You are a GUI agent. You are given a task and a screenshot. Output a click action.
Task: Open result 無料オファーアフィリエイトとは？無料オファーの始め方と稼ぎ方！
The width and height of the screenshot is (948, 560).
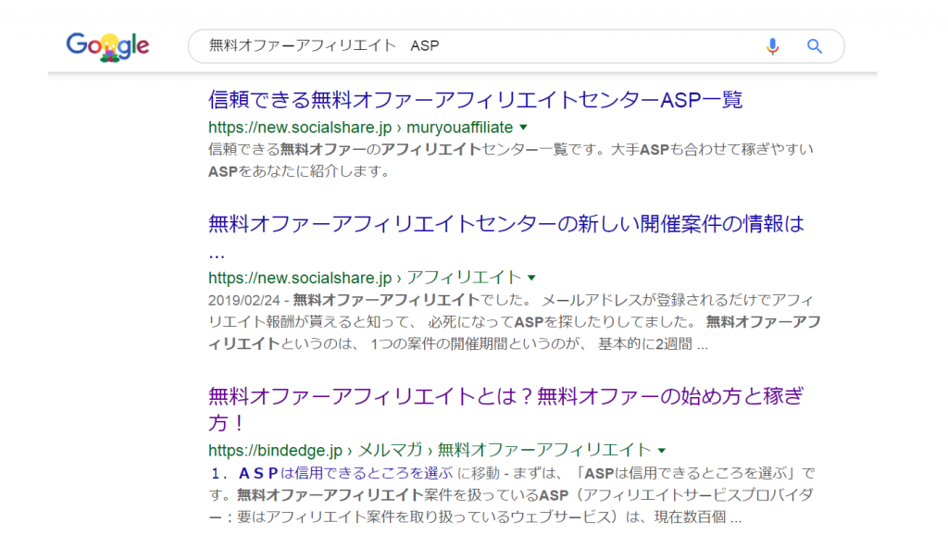coord(506,409)
